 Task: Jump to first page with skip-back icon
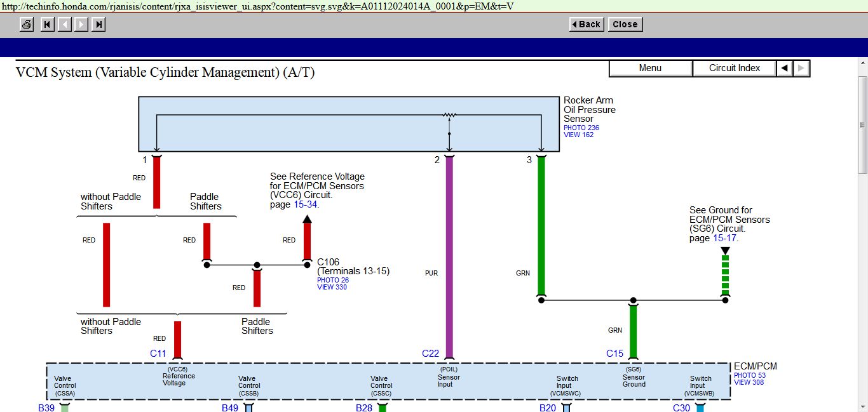click(47, 25)
